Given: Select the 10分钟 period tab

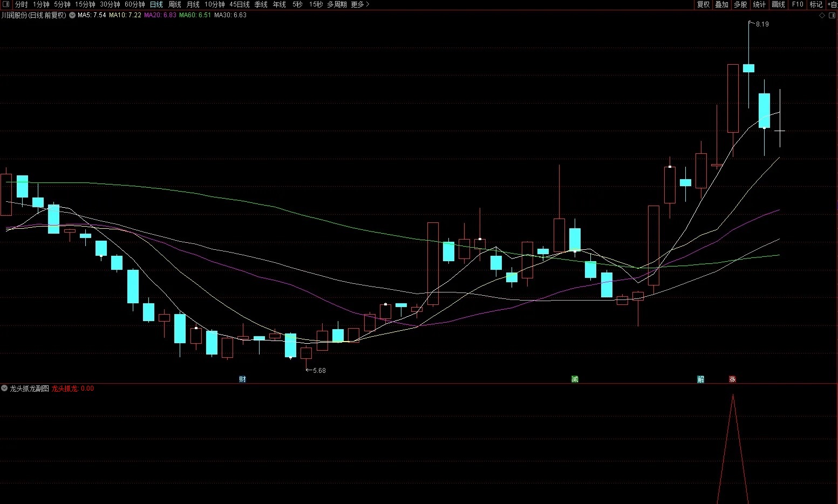Looking at the screenshot, I should [215, 4].
